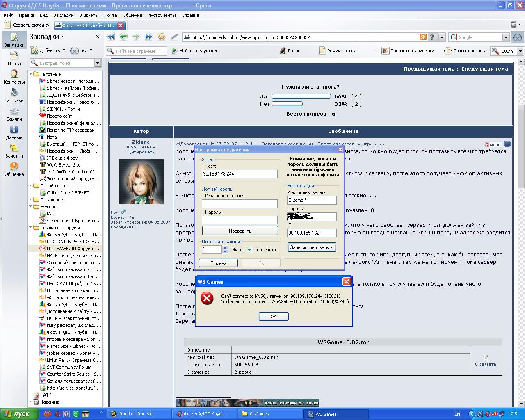Click the Зарегистрироваться button
Image resolution: width=525 pixels, height=420 pixels.
click(x=312, y=247)
